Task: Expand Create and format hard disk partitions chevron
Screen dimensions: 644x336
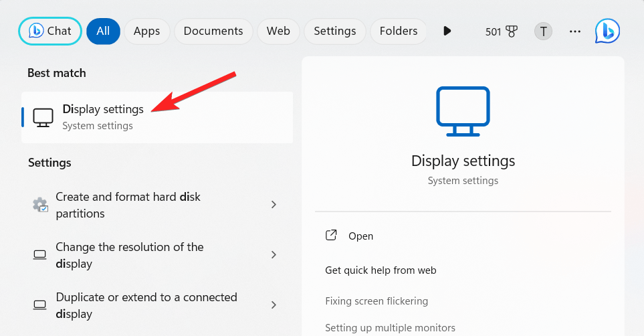Action: coord(274,205)
